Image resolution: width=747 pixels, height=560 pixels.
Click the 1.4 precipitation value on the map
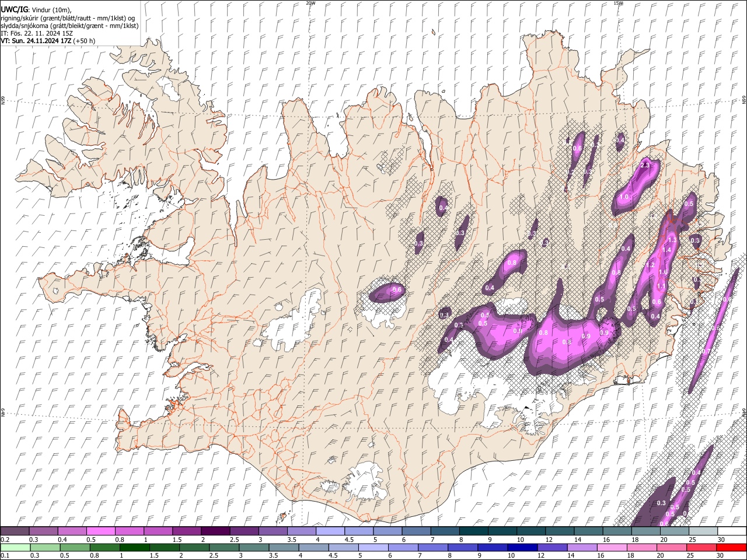[x=666, y=250]
